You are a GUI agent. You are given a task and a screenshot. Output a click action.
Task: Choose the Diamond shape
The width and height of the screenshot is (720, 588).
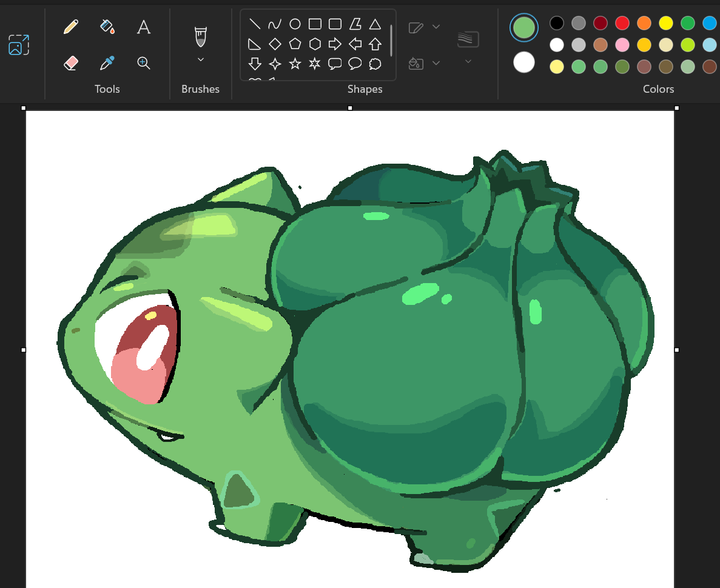[275, 44]
